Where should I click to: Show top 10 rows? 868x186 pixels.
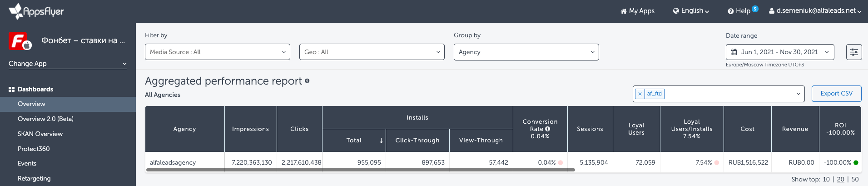pos(826,179)
